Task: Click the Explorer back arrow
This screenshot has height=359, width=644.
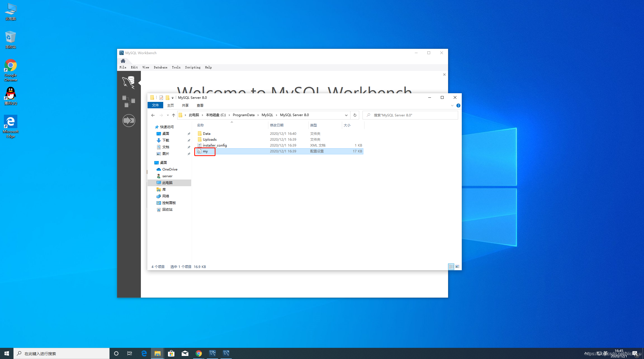Action: point(153,115)
